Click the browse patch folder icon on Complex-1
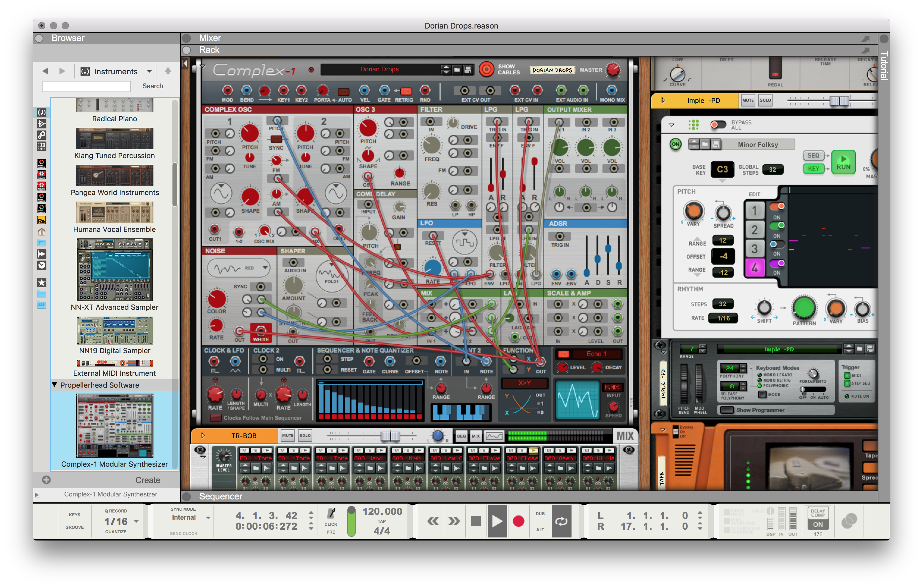 457,69
